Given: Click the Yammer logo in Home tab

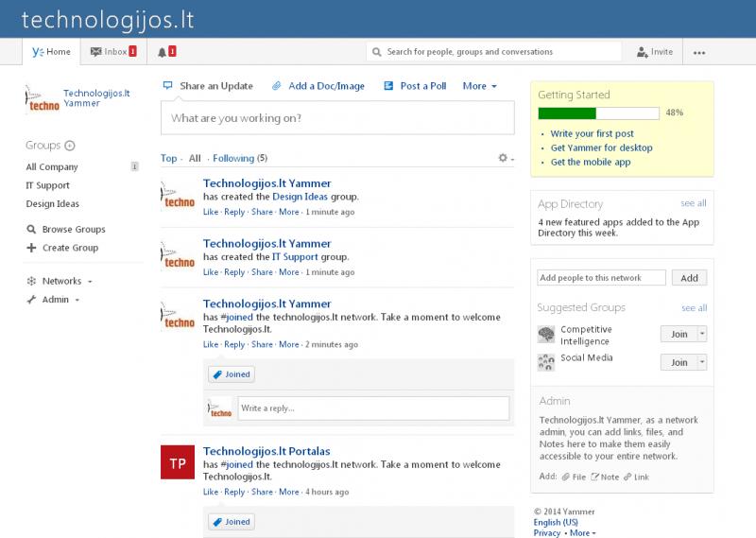Looking at the screenshot, I should click(x=38, y=52).
